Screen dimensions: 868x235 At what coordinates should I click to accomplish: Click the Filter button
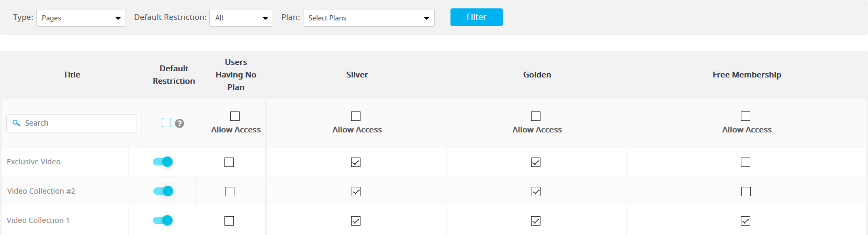pos(477,17)
